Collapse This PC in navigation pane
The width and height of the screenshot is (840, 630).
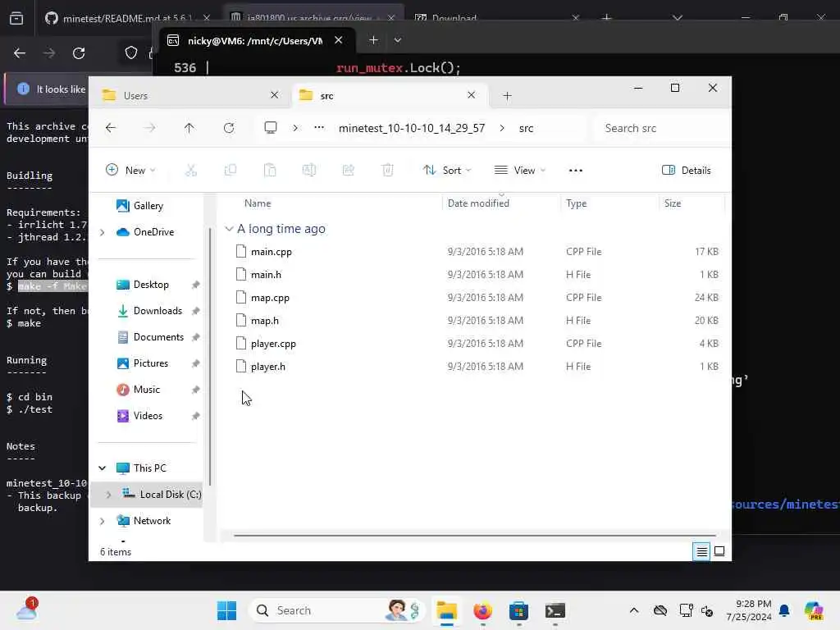click(x=103, y=468)
